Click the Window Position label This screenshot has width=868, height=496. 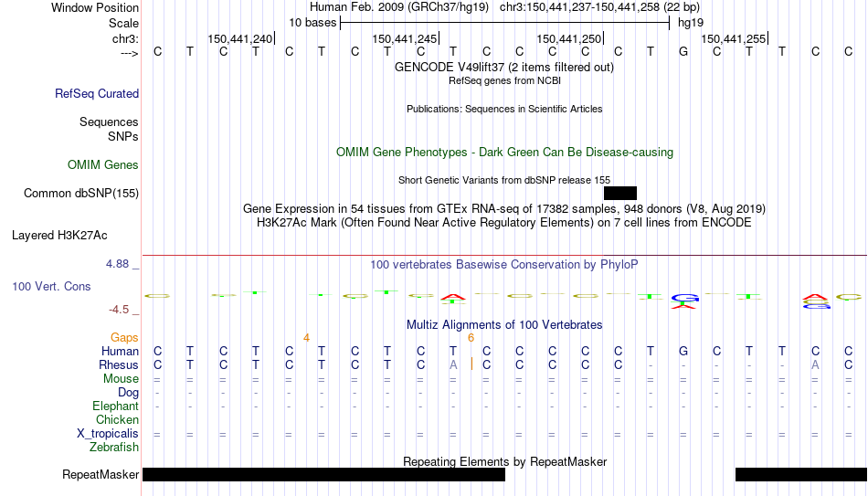pyautogui.click(x=95, y=7)
